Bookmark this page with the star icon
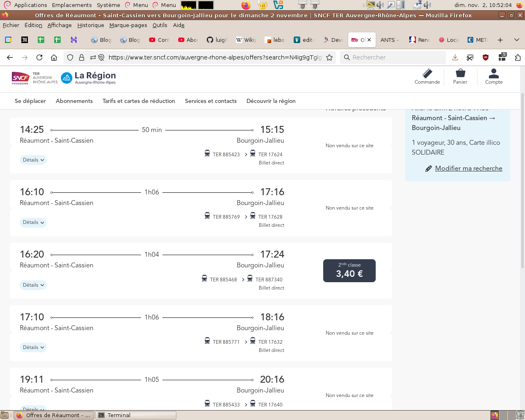The width and height of the screenshot is (525, 420). click(329, 57)
